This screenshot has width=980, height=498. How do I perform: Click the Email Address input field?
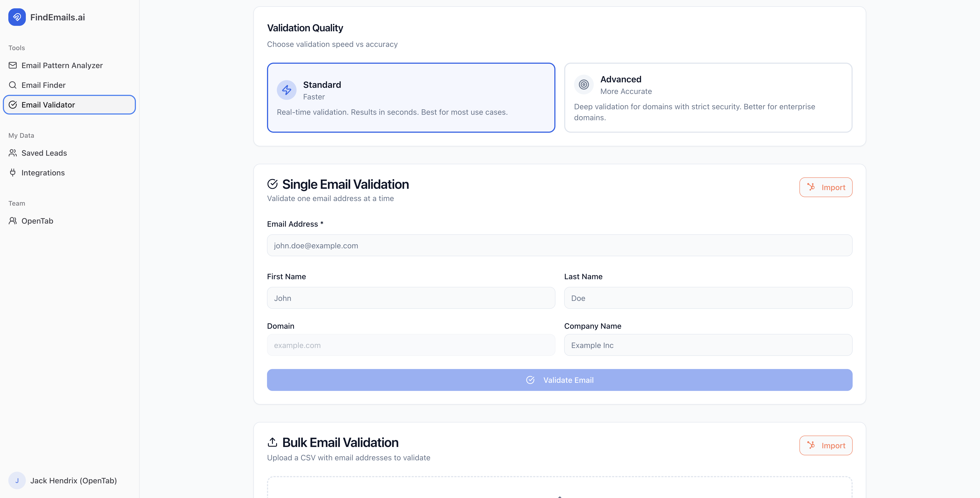(559, 245)
